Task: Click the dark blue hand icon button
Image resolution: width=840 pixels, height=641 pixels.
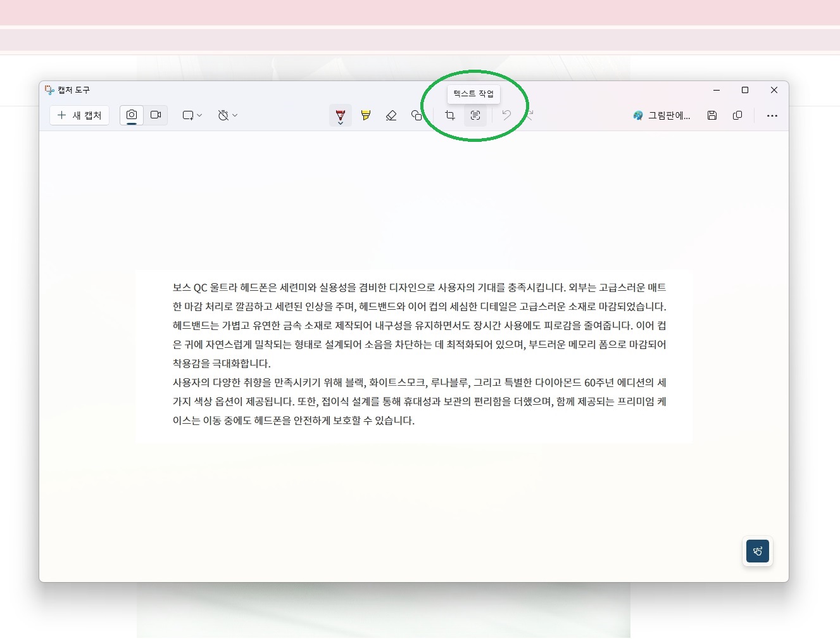Action: click(758, 551)
